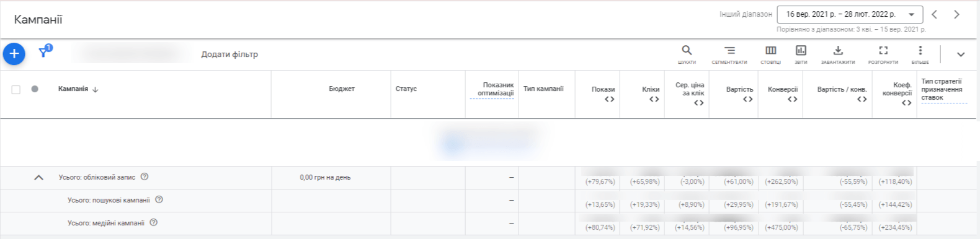
Task: Open the date range dropdown
Action: (x=850, y=14)
